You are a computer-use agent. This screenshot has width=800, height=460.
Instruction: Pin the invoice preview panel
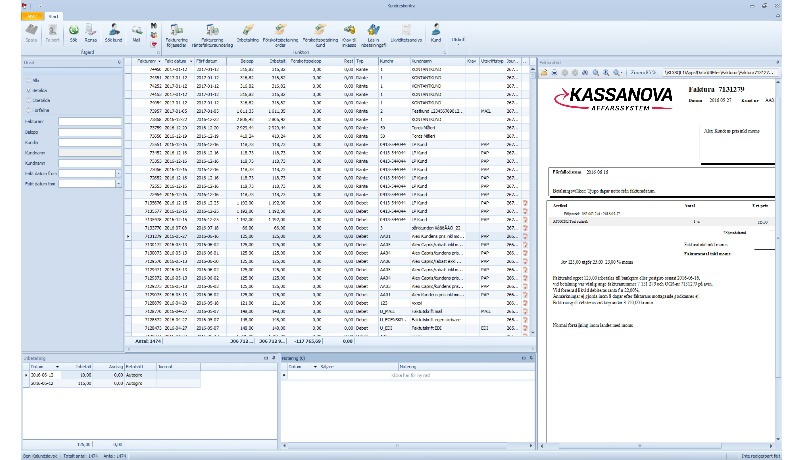click(778, 62)
